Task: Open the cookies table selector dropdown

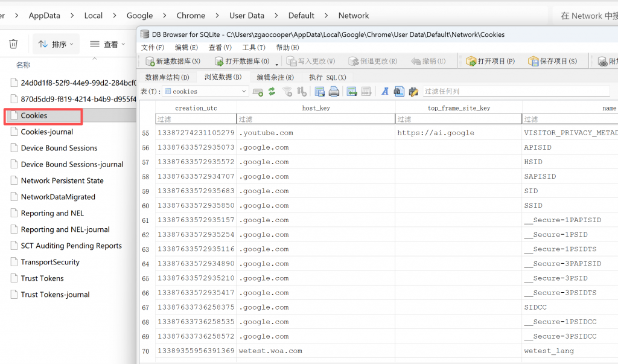Action: (244, 92)
